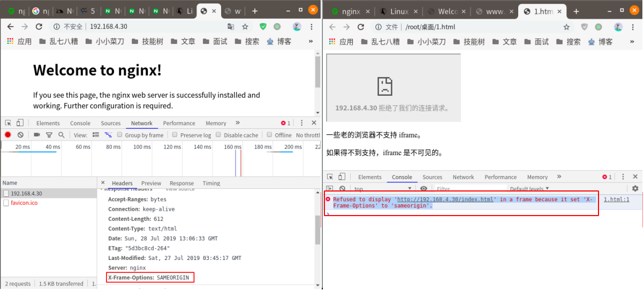Open the 1.html:1 source link
The height and width of the screenshot is (291, 644).
point(616,199)
